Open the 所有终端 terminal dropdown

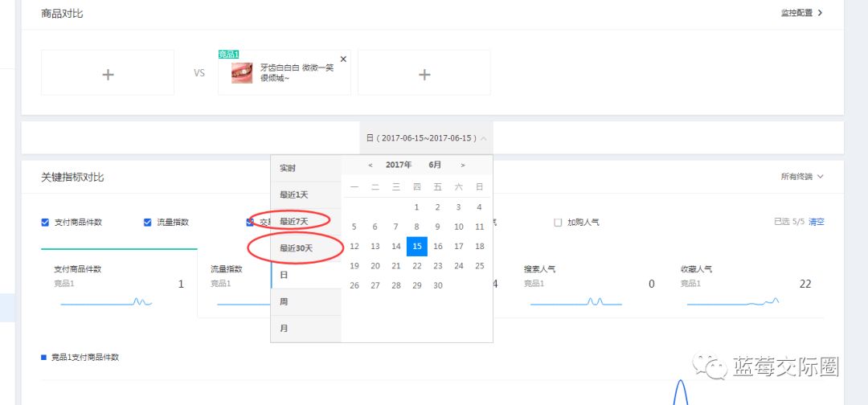coord(802,177)
